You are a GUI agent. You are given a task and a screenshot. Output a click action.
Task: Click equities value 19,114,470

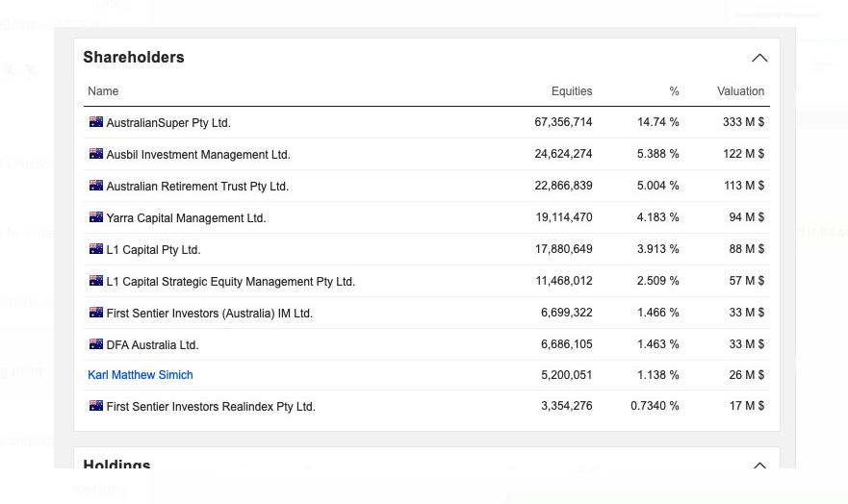point(563,217)
